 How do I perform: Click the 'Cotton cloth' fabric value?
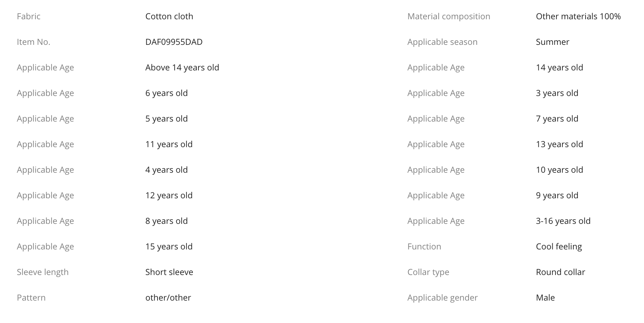169,16
